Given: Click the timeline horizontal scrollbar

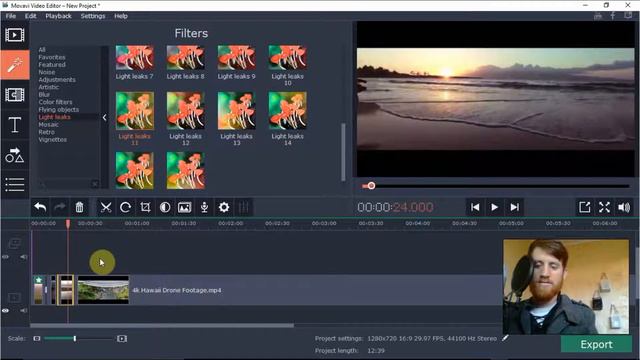Looking at the screenshot, I should point(162,325).
